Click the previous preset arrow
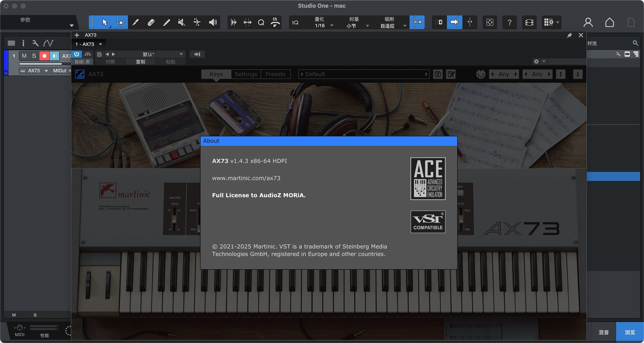Screen dimensions: 644x343 (107, 54)
